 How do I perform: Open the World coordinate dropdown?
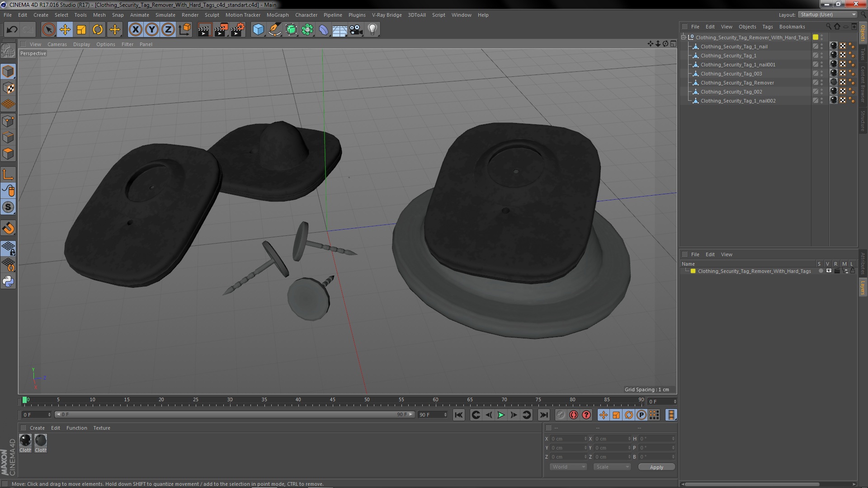(568, 467)
